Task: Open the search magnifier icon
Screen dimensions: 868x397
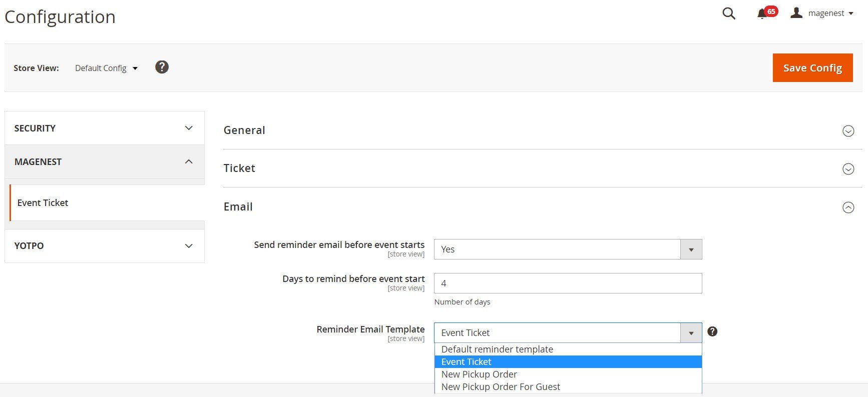Action: pyautogui.click(x=729, y=13)
